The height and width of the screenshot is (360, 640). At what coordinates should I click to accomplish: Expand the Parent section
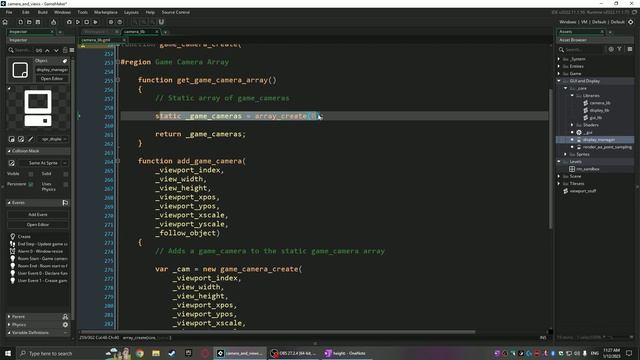pyautogui.click(x=9, y=317)
